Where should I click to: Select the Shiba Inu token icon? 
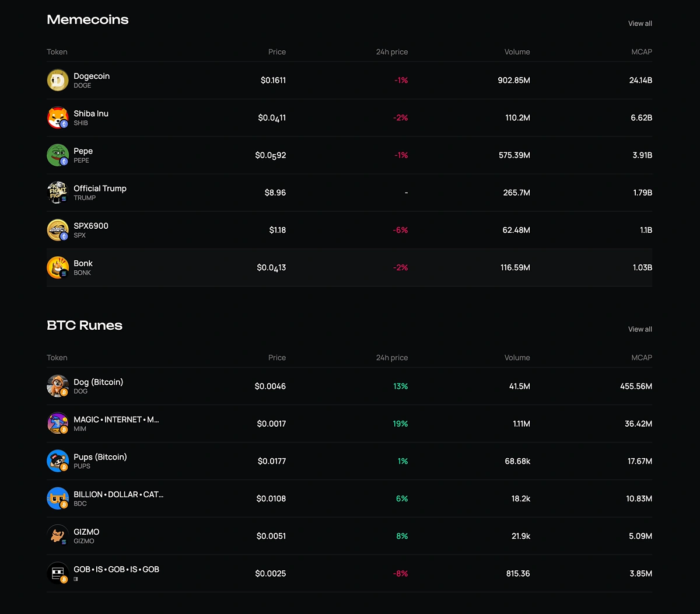coord(57,117)
